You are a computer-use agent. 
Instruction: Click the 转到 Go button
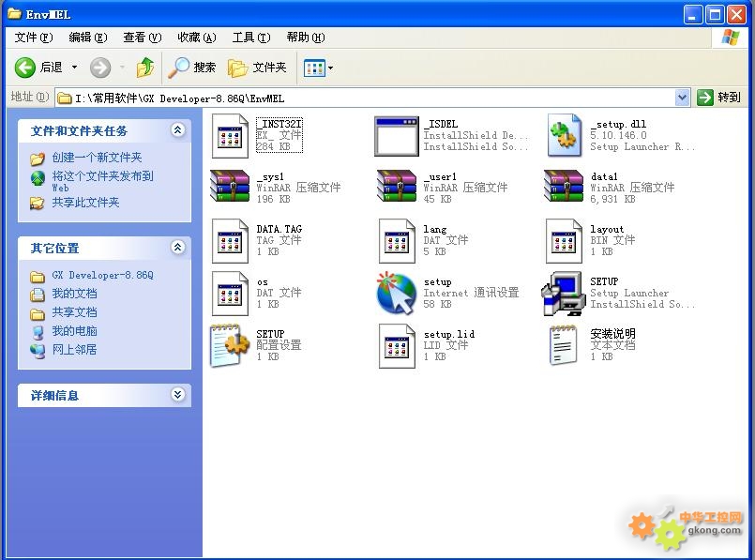(718, 98)
